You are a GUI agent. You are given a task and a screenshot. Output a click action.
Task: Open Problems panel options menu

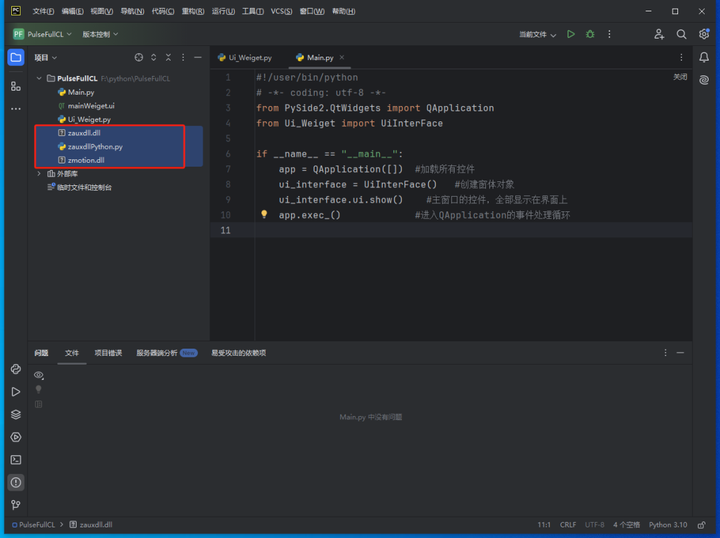[665, 353]
